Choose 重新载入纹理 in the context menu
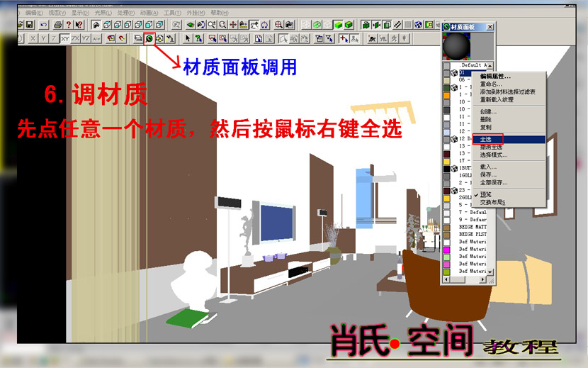 [x=508, y=100]
